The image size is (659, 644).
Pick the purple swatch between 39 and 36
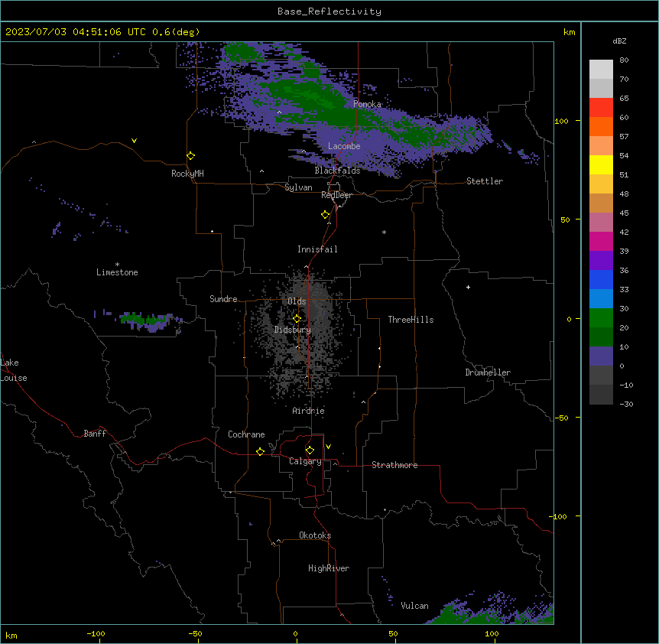click(601, 261)
